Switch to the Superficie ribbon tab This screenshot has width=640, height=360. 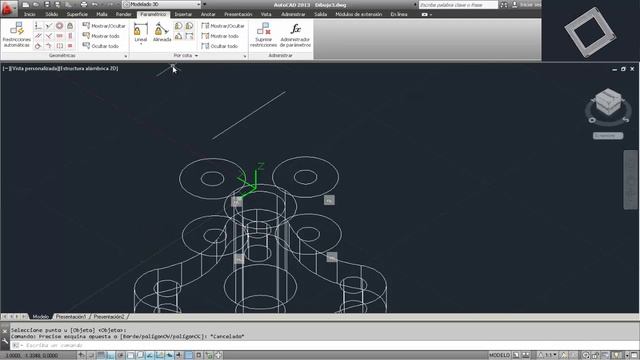pyautogui.click(x=77, y=14)
